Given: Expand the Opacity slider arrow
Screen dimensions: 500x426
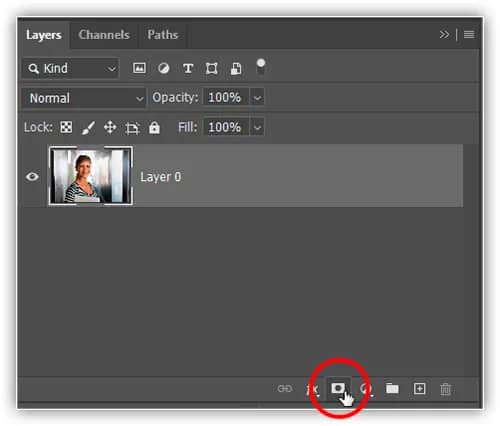Looking at the screenshot, I should point(257,98).
